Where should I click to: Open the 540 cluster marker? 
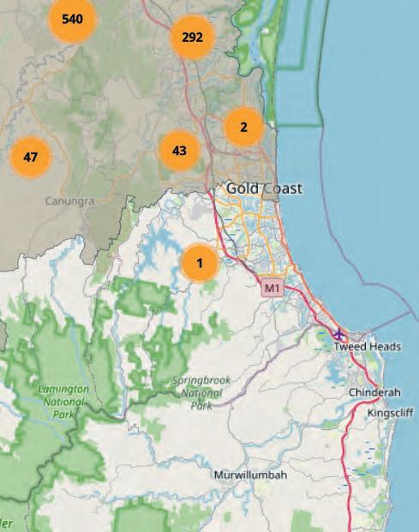(x=72, y=19)
